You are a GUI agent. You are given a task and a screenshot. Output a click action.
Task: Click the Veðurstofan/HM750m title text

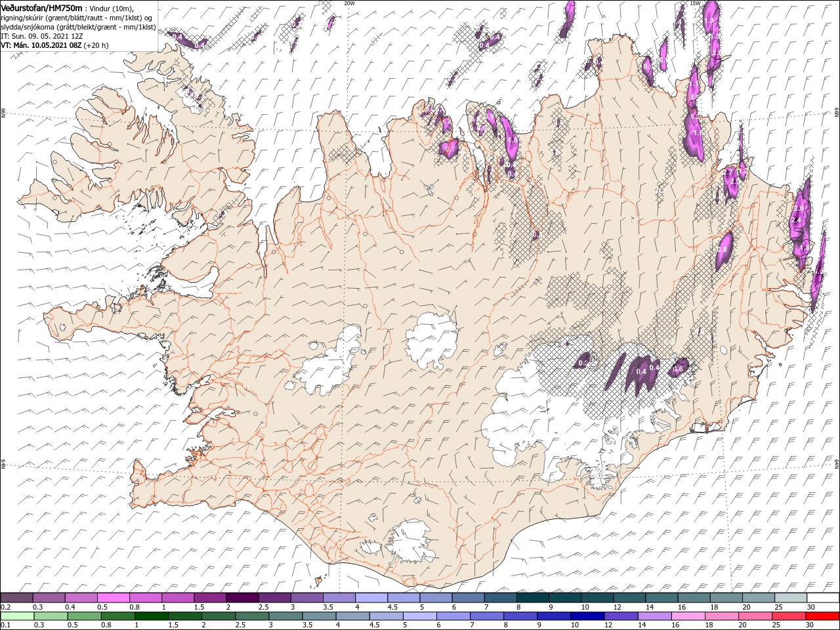[41, 7]
